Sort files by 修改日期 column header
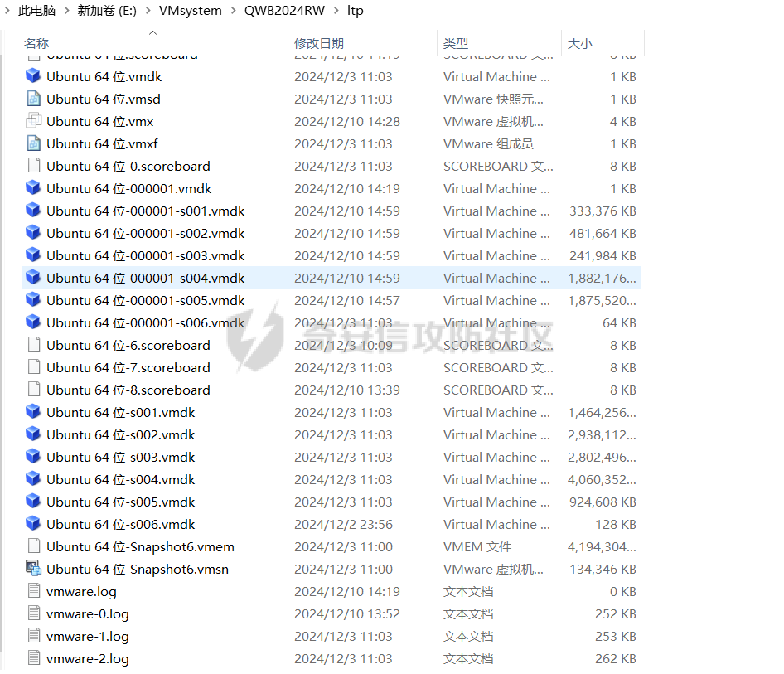784x674 pixels. click(x=319, y=43)
